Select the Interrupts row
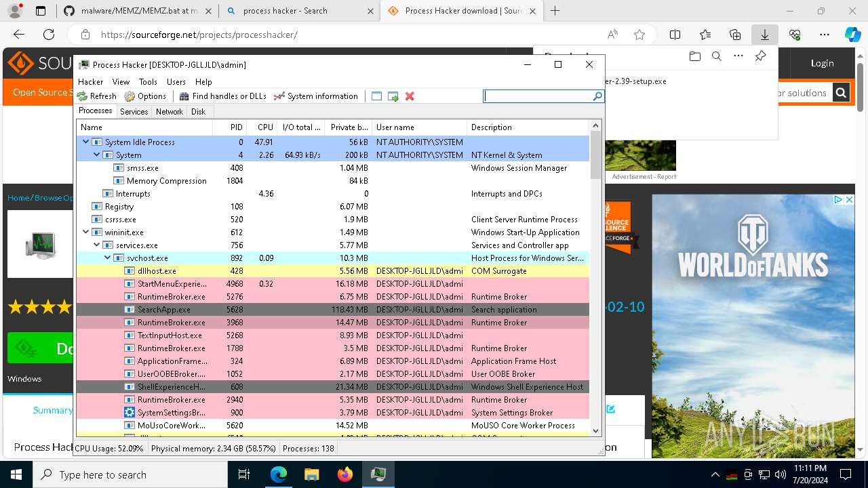Viewport: 868px width, 488px height. pos(333,193)
